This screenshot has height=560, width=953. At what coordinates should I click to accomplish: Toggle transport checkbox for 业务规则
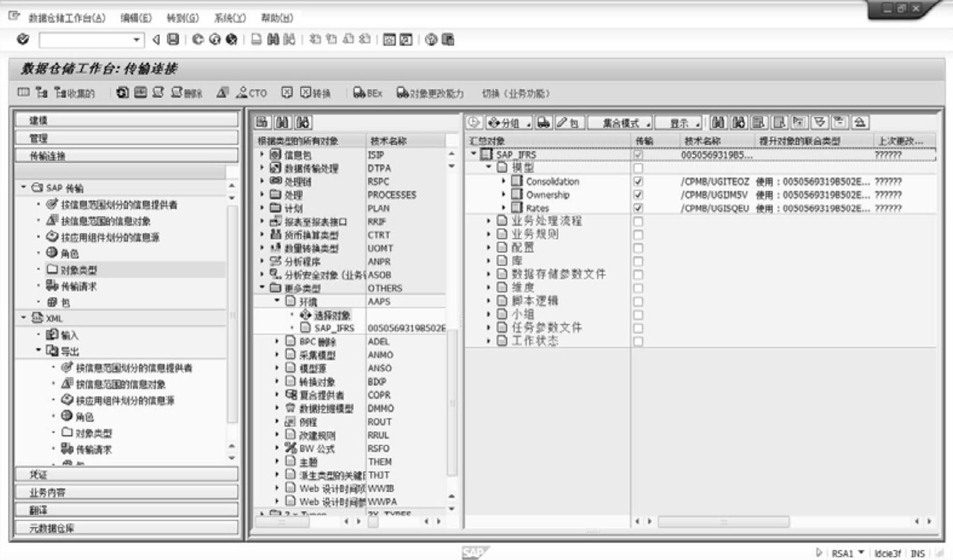point(638,235)
